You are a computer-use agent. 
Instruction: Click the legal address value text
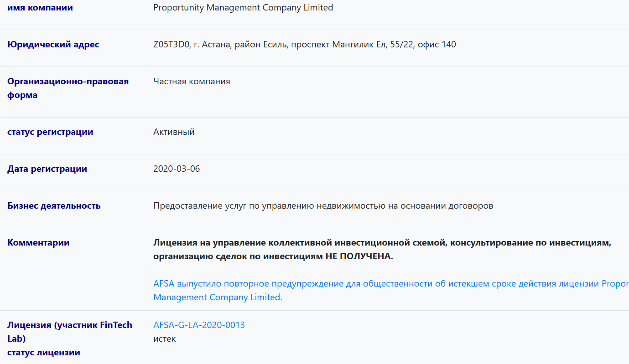tap(304, 45)
